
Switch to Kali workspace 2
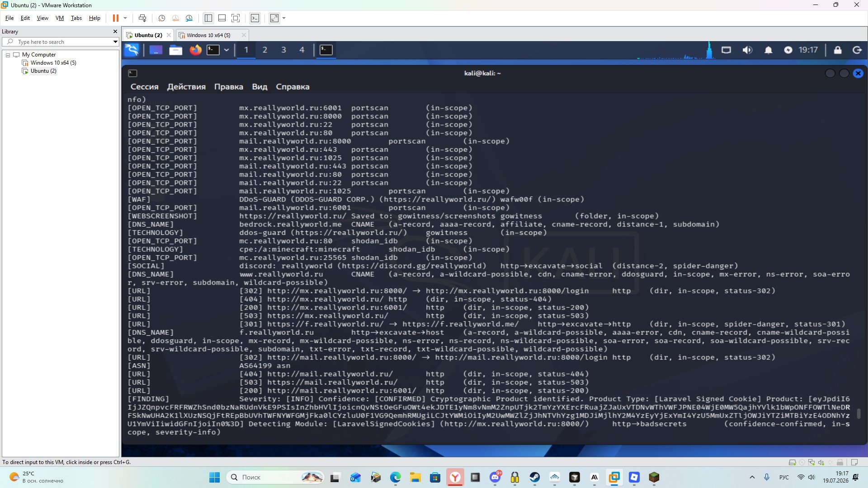[x=265, y=50]
